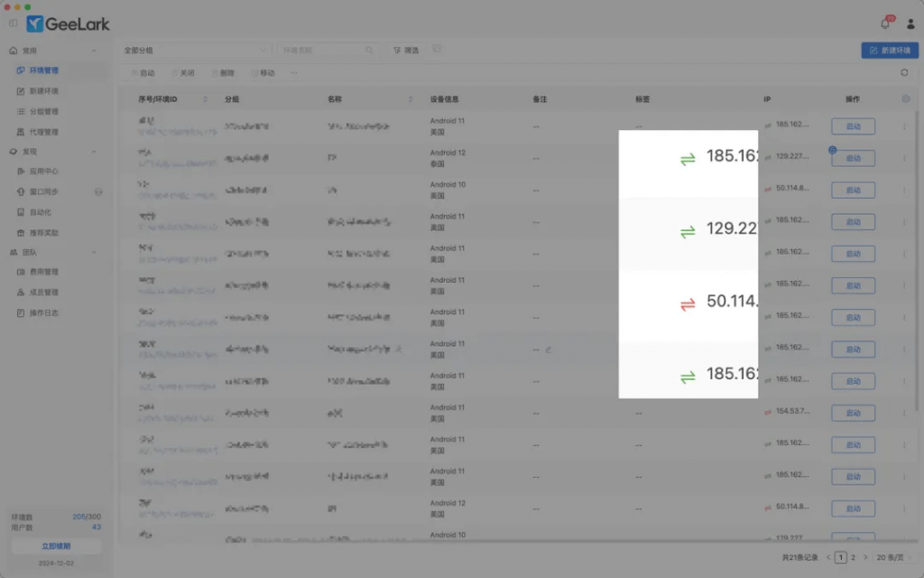The width and height of the screenshot is (924, 578).
Task: Click the 立即续期 renew button
Action: click(56, 546)
